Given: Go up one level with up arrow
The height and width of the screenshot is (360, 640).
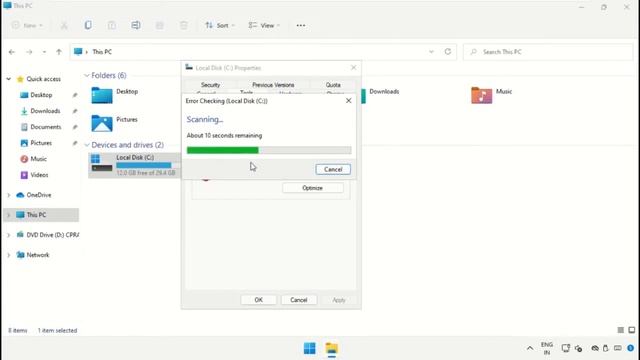Looking at the screenshot, I should (x=59, y=52).
